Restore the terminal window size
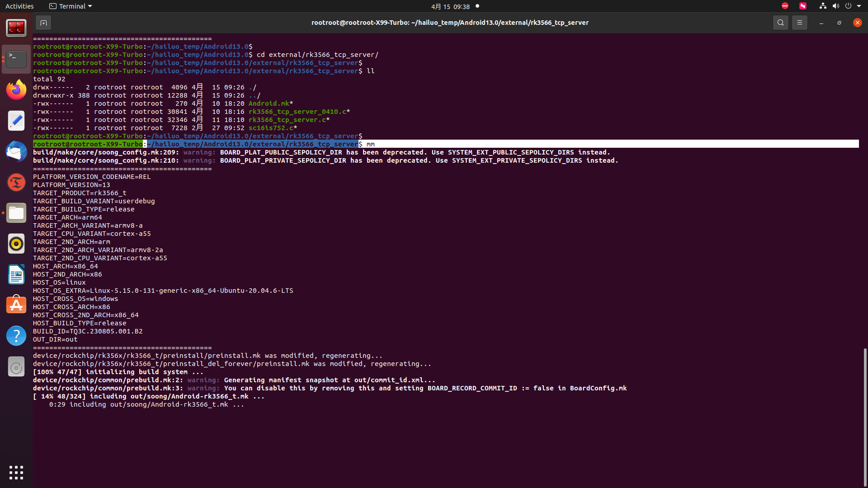 click(x=839, y=23)
